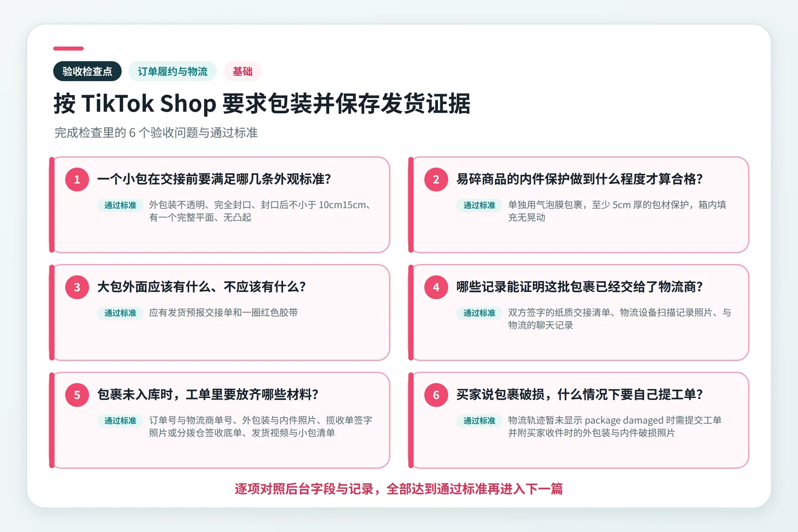Click 通过标准 badge in card 2
The height and width of the screenshot is (532, 798).
(480, 205)
